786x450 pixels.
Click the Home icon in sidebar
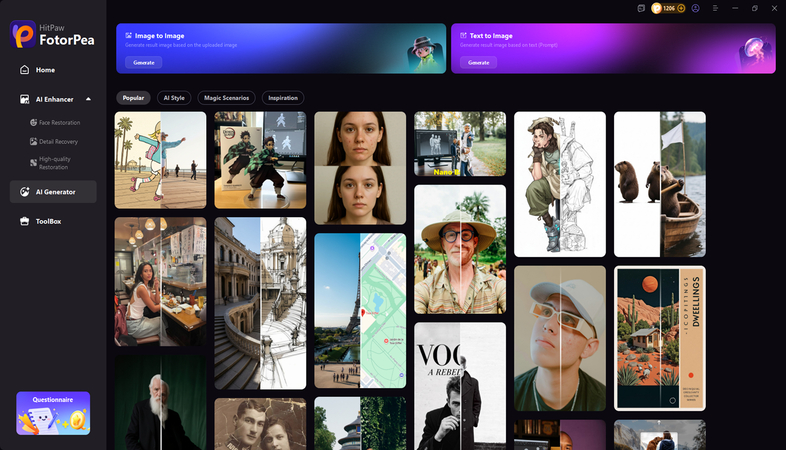(24, 70)
